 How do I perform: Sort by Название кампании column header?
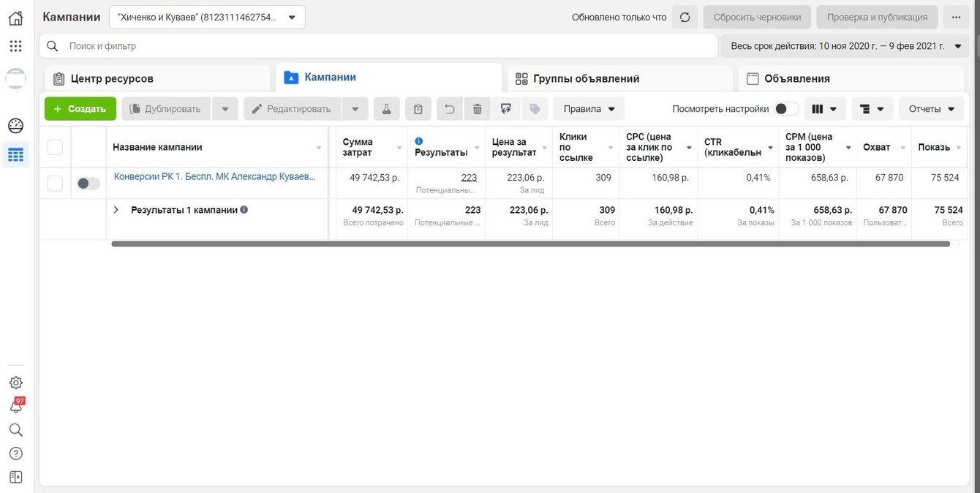(x=217, y=147)
